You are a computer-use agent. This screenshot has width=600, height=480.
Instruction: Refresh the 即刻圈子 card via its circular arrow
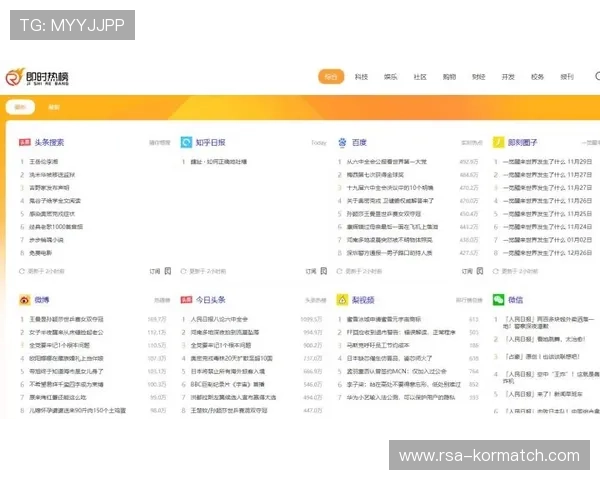pos(496,271)
